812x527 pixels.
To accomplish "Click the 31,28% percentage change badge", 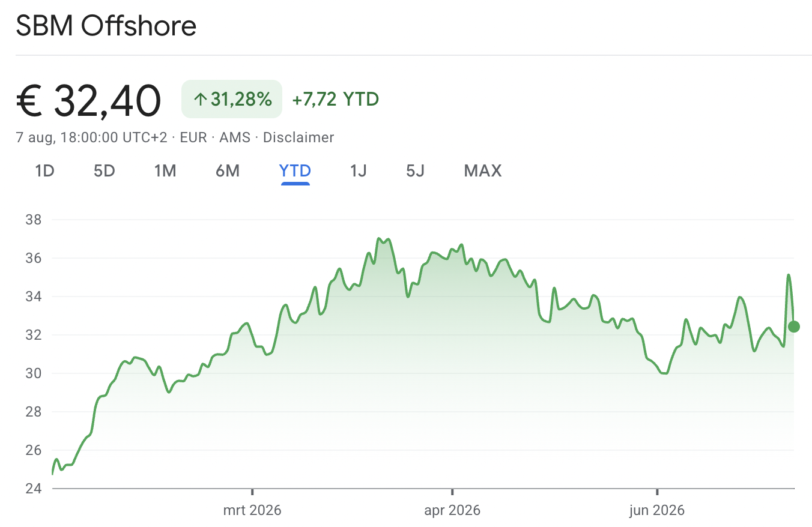I will [x=231, y=99].
